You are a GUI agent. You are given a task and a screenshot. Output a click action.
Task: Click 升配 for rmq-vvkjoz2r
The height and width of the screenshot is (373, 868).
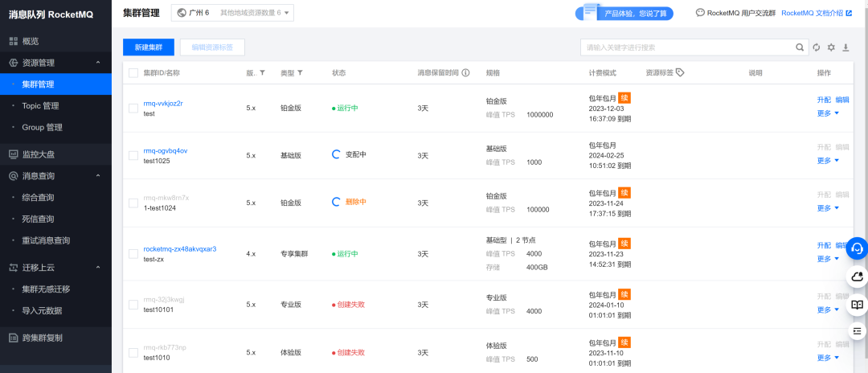[824, 100]
